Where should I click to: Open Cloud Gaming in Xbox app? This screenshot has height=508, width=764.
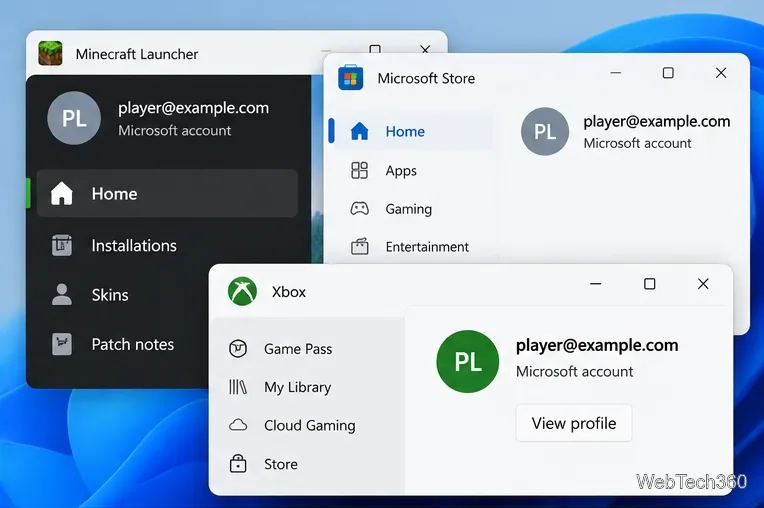coord(309,426)
